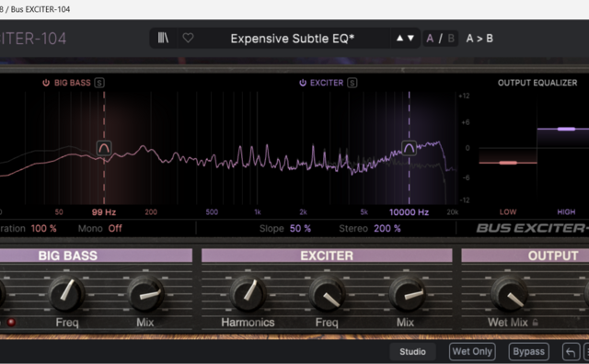
Task: Copy settings with A > B
Action: (479, 39)
